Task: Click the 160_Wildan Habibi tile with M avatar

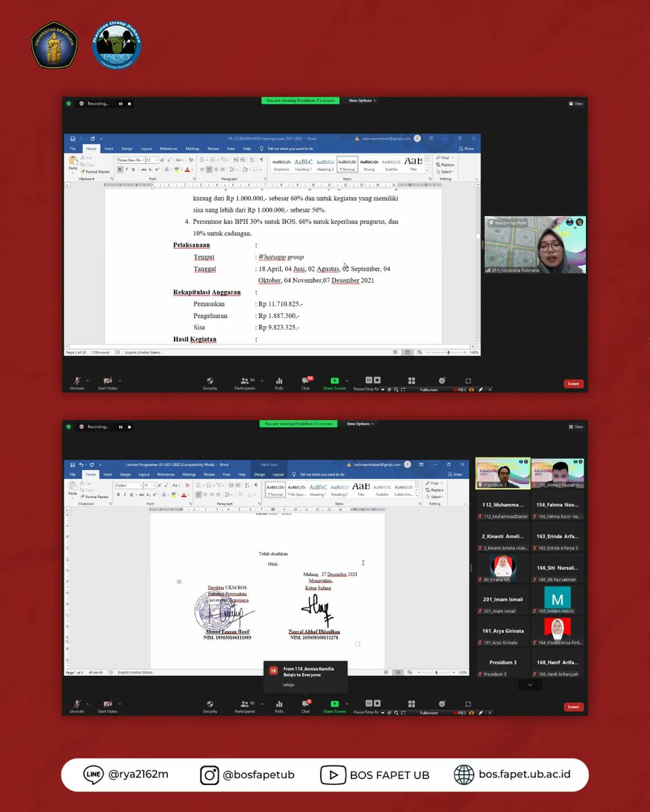Action: point(558,599)
